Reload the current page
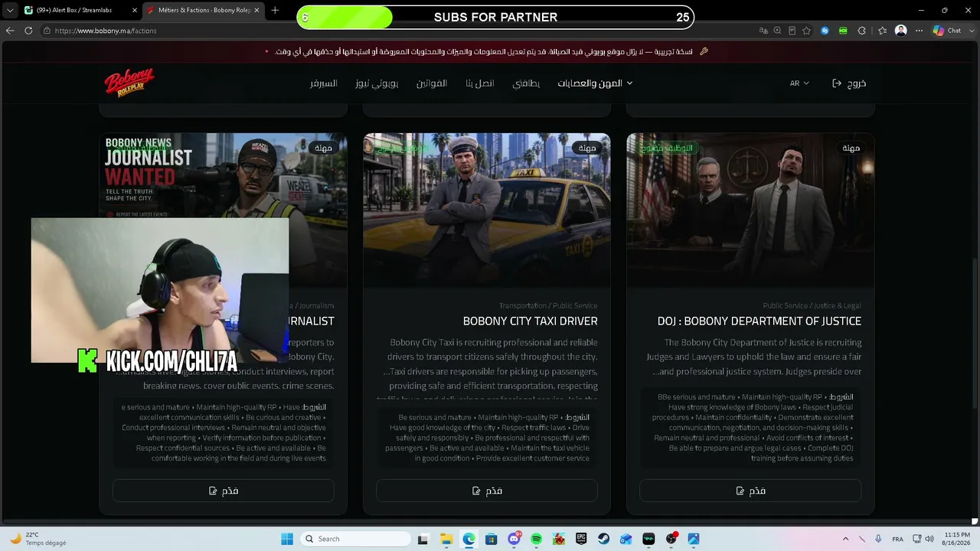 (x=28, y=31)
